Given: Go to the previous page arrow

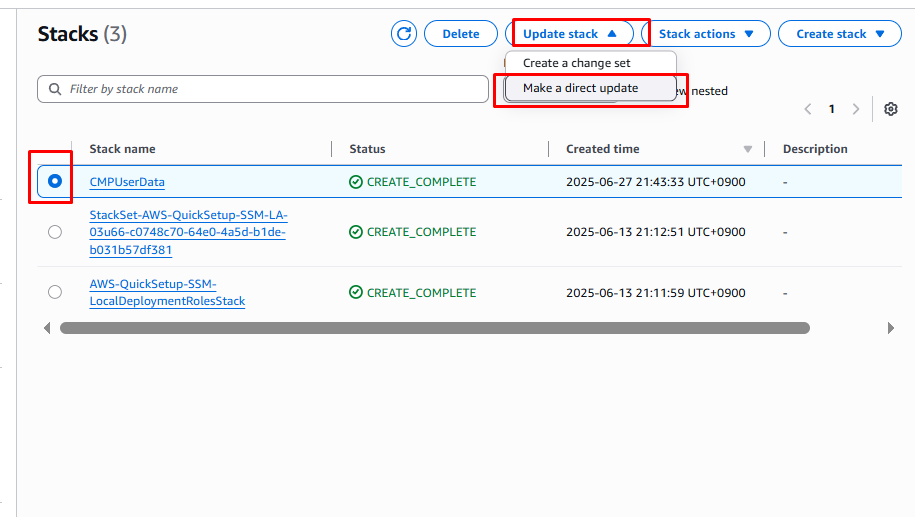Looking at the screenshot, I should pyautogui.click(x=808, y=109).
